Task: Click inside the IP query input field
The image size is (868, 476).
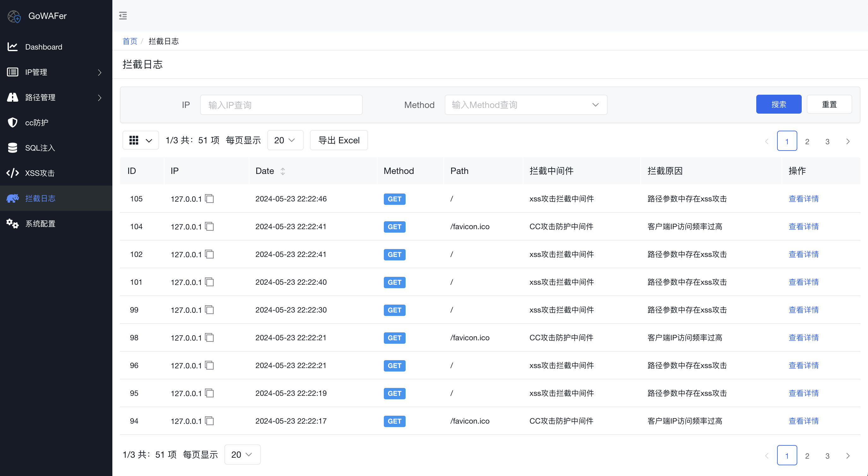Action: click(x=281, y=105)
